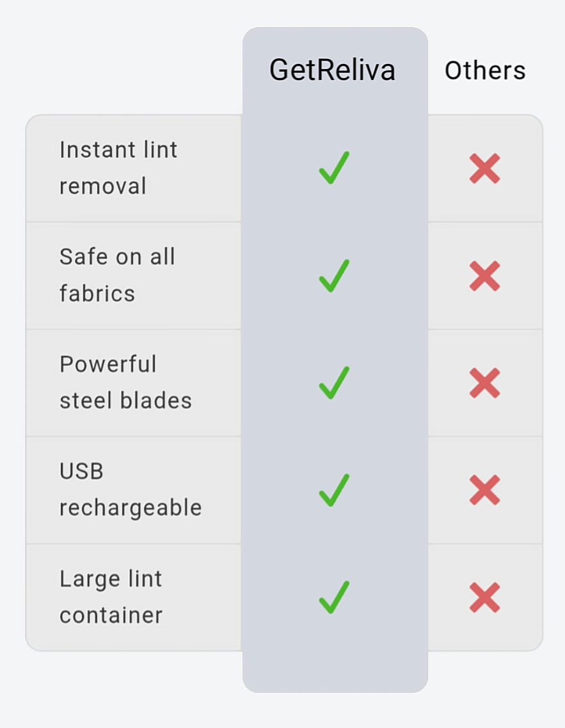Click red X for Powerful steel blades
This screenshot has width=565, height=728.
[x=484, y=383]
